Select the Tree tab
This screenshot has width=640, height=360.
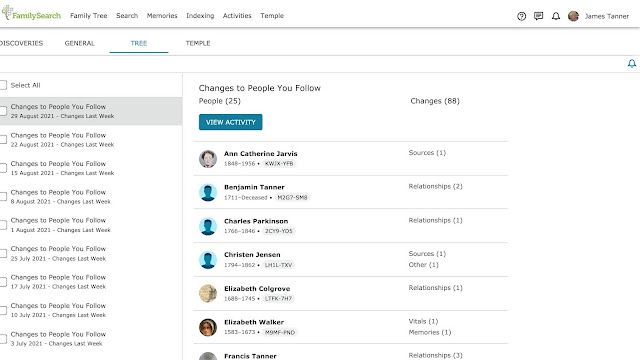pyautogui.click(x=139, y=43)
